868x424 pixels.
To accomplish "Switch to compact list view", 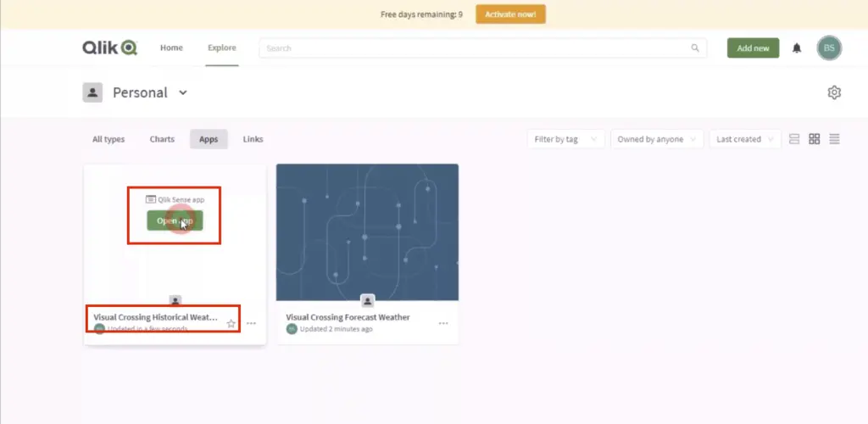I will tap(835, 139).
